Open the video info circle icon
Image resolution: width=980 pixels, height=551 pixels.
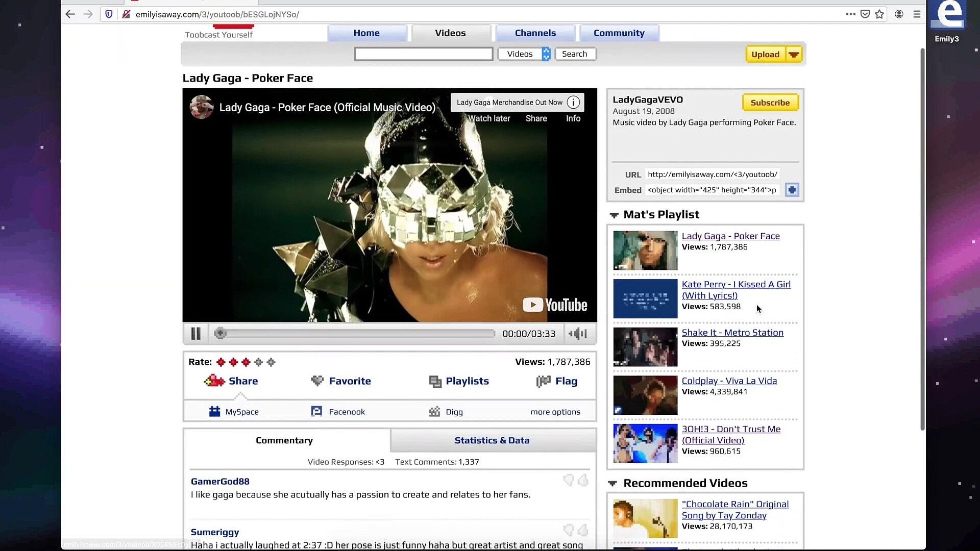573,103
